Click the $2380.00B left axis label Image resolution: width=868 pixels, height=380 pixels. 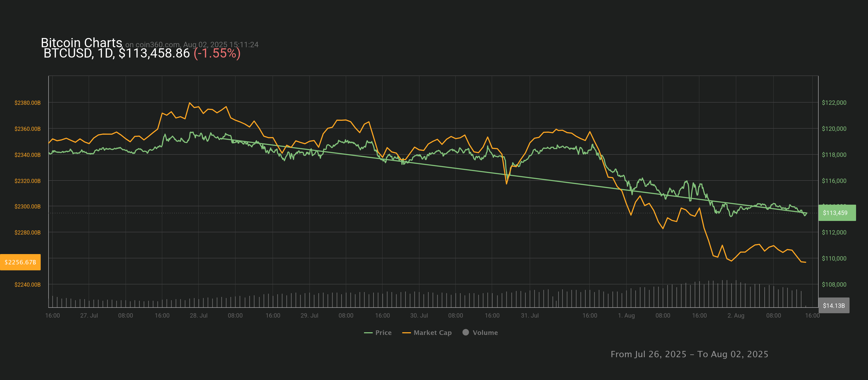[x=27, y=103]
